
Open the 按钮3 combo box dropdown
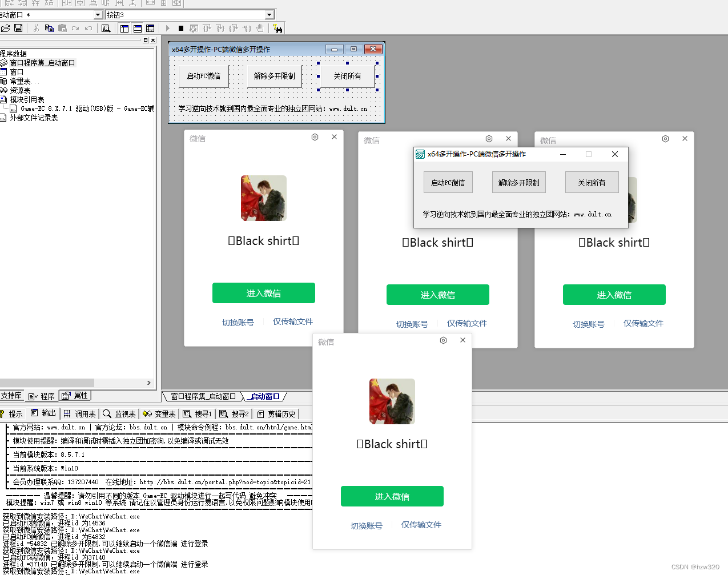[270, 15]
